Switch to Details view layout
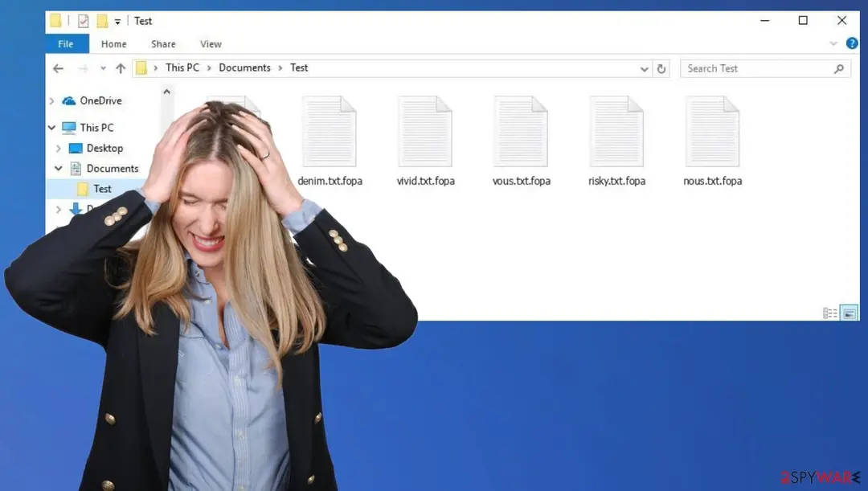868x491 pixels. point(829,313)
